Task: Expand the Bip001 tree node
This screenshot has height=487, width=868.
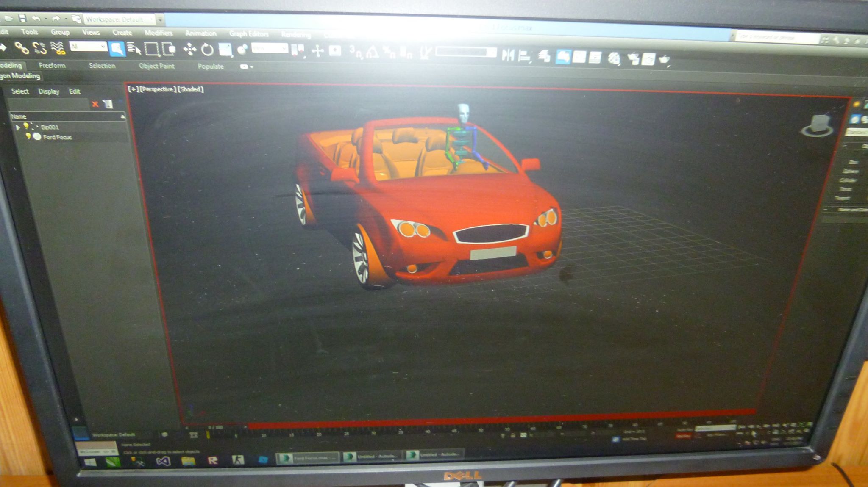Action: [17, 127]
